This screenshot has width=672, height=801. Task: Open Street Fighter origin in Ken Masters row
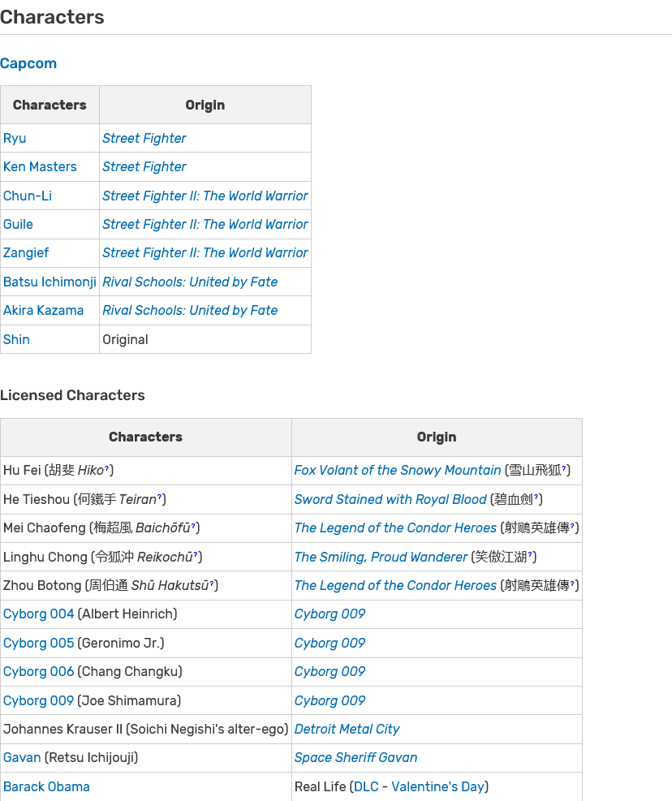click(144, 167)
